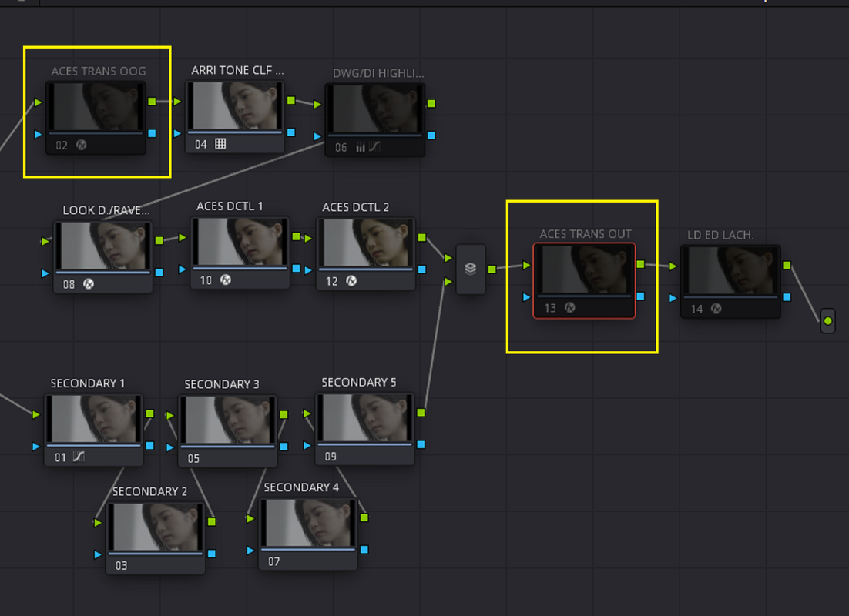The width and height of the screenshot is (849, 616).
Task: Click the primaries bars icon on node 06
Action: point(360,147)
